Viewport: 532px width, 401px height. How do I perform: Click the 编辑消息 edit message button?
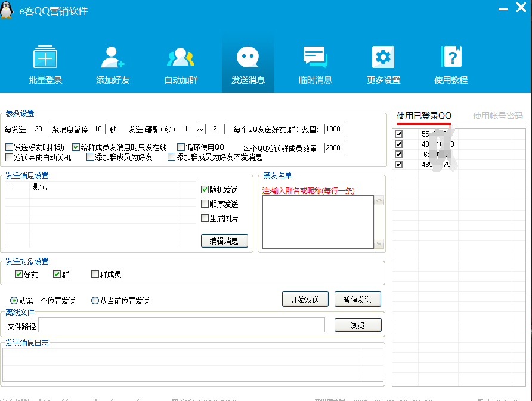pos(224,240)
